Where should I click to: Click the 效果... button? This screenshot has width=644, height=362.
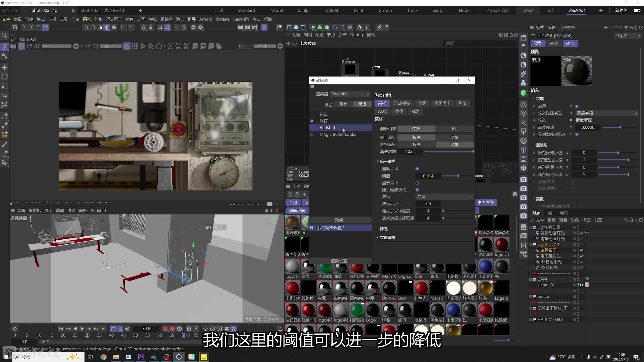pos(340,220)
